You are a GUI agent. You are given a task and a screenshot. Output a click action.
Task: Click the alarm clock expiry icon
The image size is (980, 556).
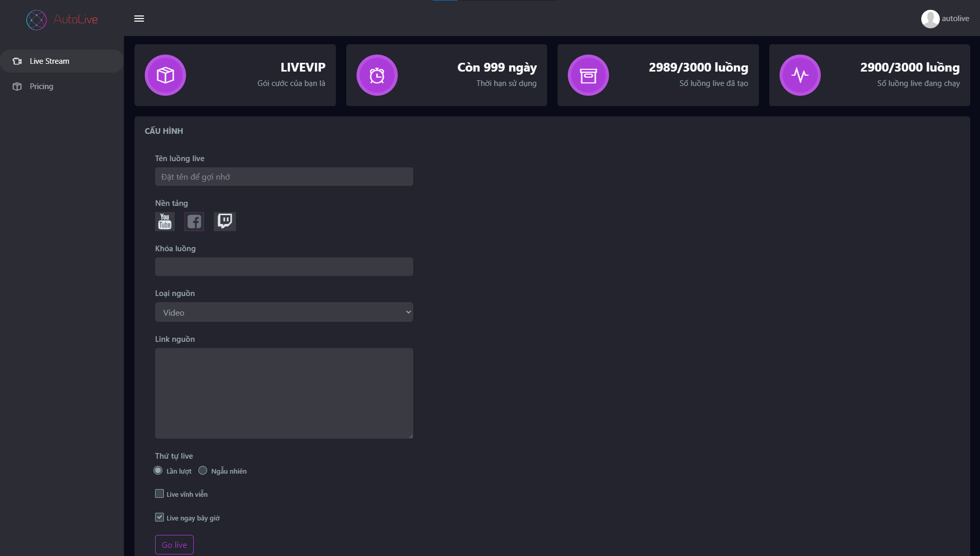[377, 75]
